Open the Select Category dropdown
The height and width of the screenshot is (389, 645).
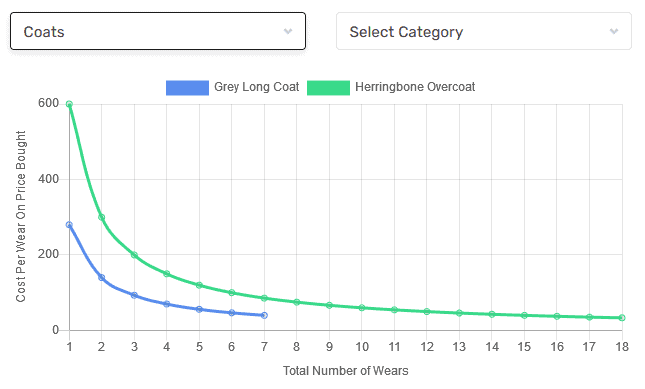tap(484, 31)
